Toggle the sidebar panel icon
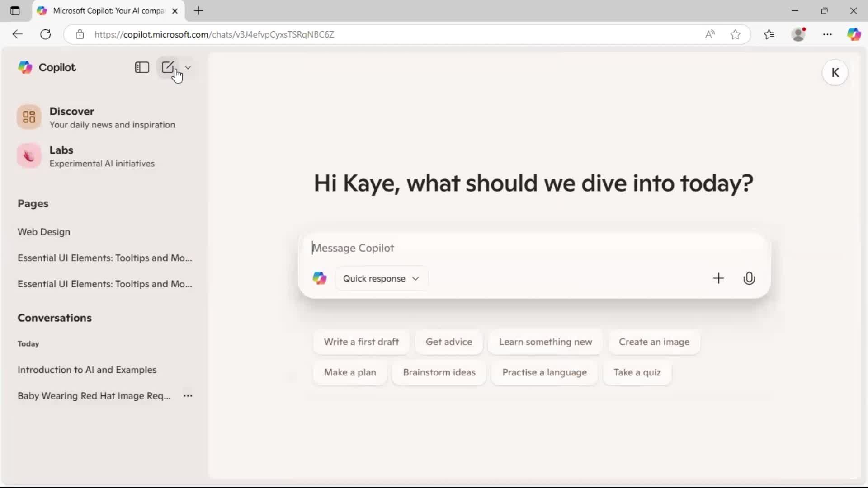868x488 pixels. 142,67
